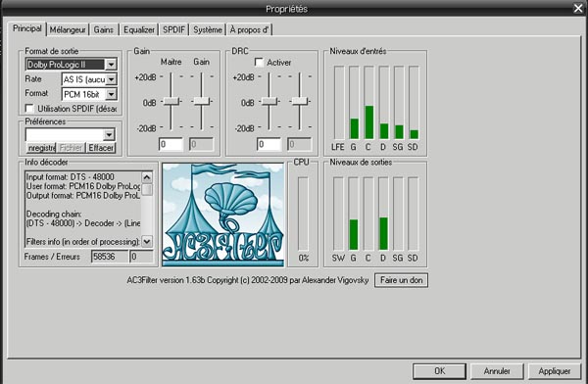Click the Maître gain value field

coord(171,144)
